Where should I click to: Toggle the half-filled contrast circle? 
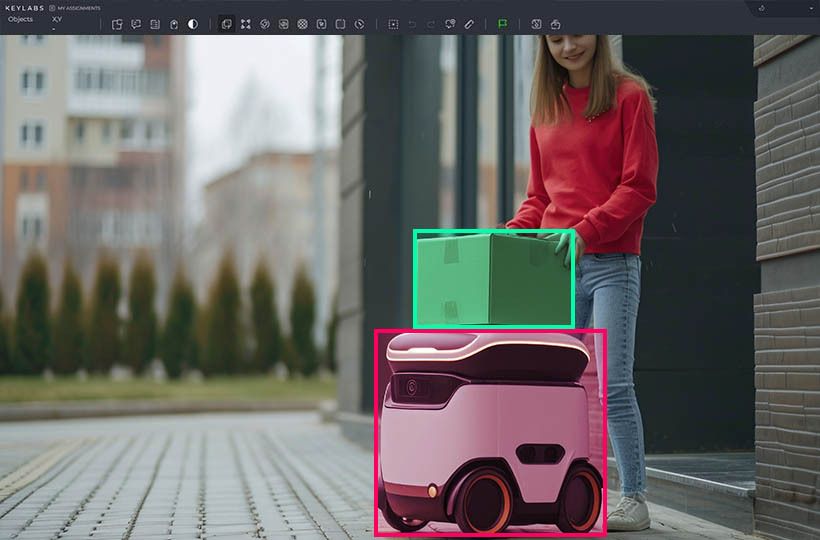(x=193, y=24)
